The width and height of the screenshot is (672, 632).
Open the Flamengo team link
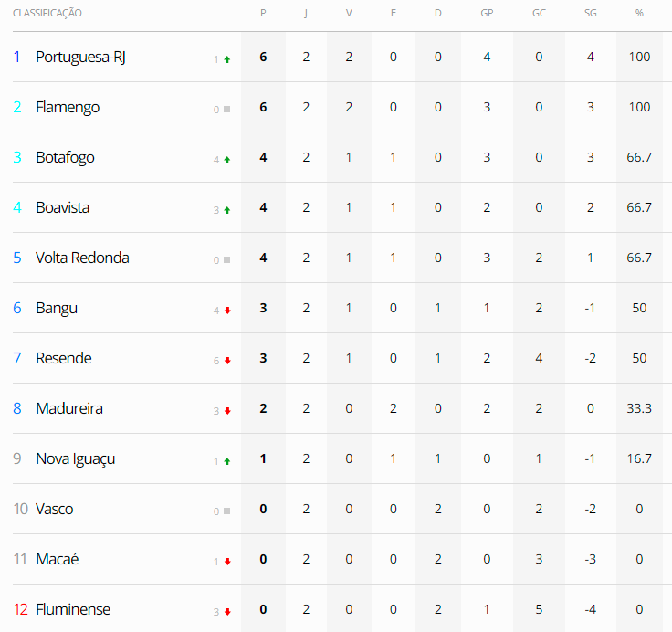(68, 107)
